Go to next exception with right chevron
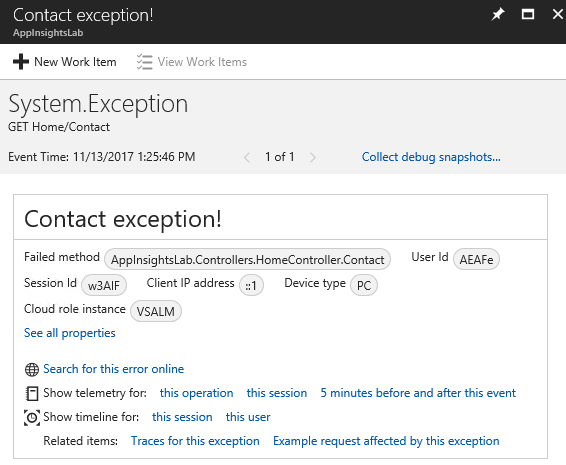Image resolution: width=566 pixels, height=465 pixels. (313, 157)
